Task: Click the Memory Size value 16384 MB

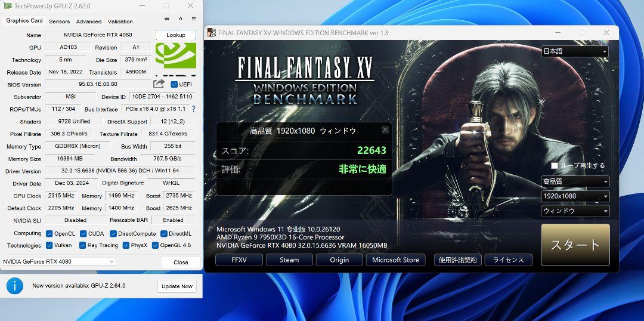Action: pos(70,158)
